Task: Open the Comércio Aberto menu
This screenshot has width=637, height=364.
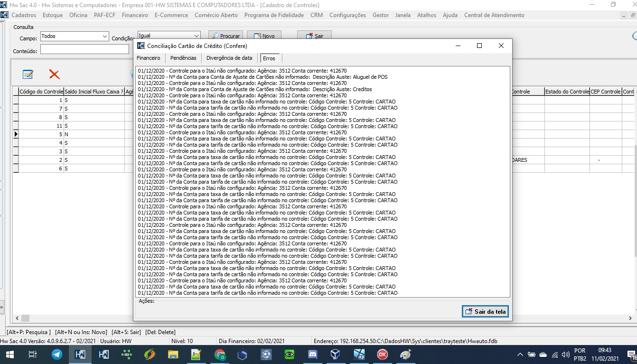Action: 216,15
